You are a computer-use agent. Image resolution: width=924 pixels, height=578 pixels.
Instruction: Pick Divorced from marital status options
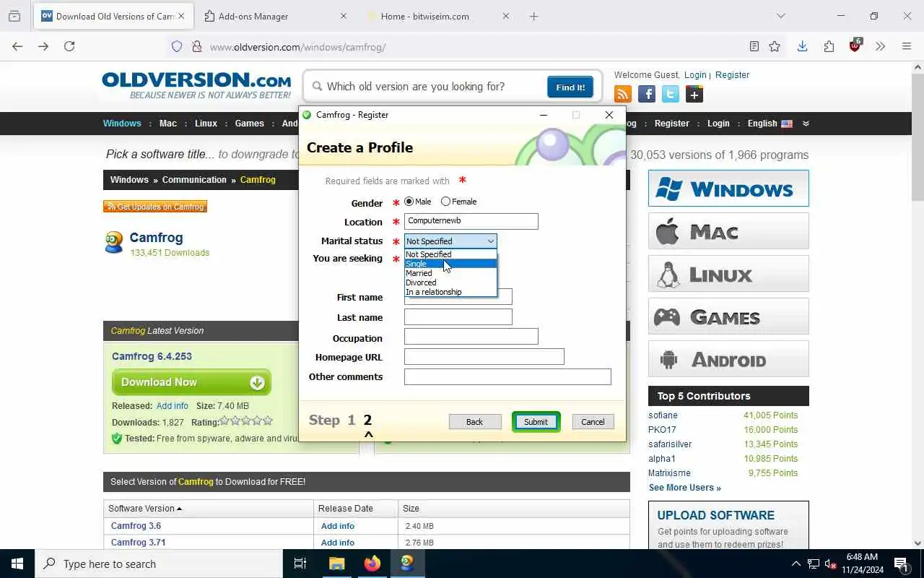tap(450, 282)
